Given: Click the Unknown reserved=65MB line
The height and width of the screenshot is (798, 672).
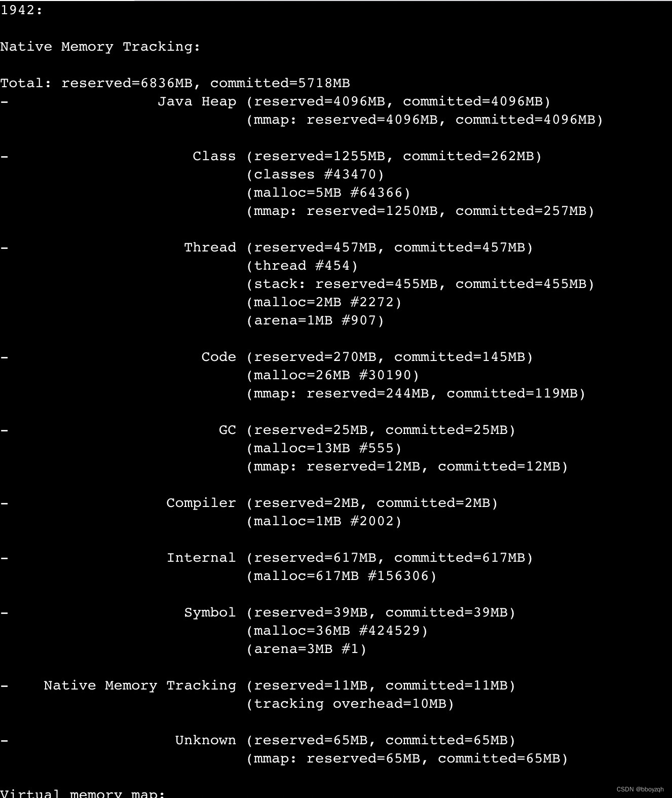Looking at the screenshot, I should pyautogui.click(x=346, y=740).
